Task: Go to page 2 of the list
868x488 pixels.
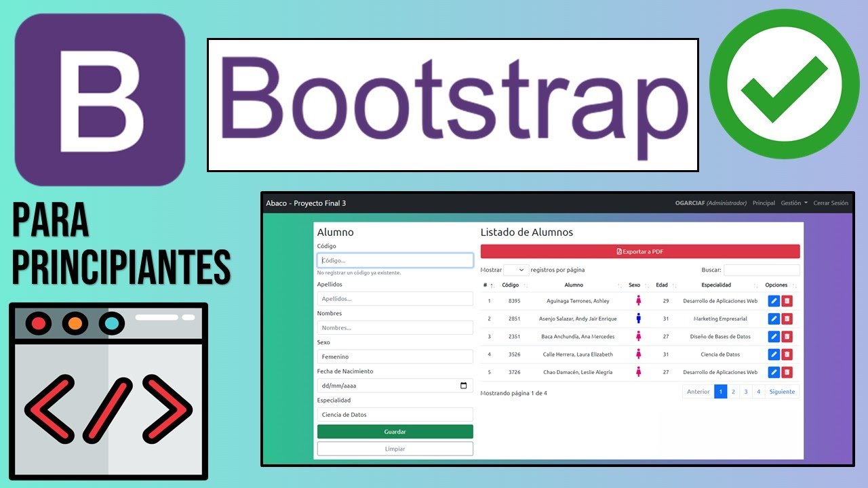Action: click(x=733, y=392)
